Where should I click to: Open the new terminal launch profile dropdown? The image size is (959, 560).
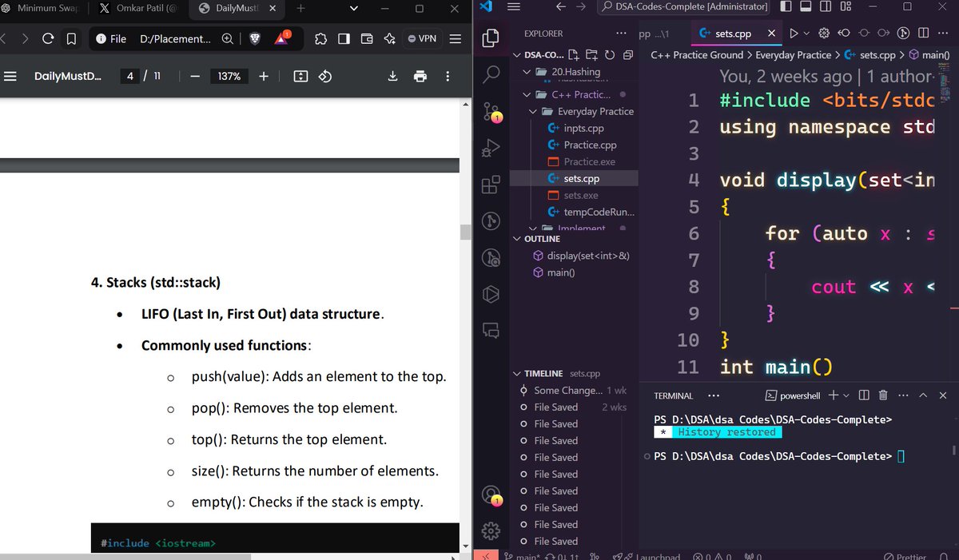coord(847,395)
